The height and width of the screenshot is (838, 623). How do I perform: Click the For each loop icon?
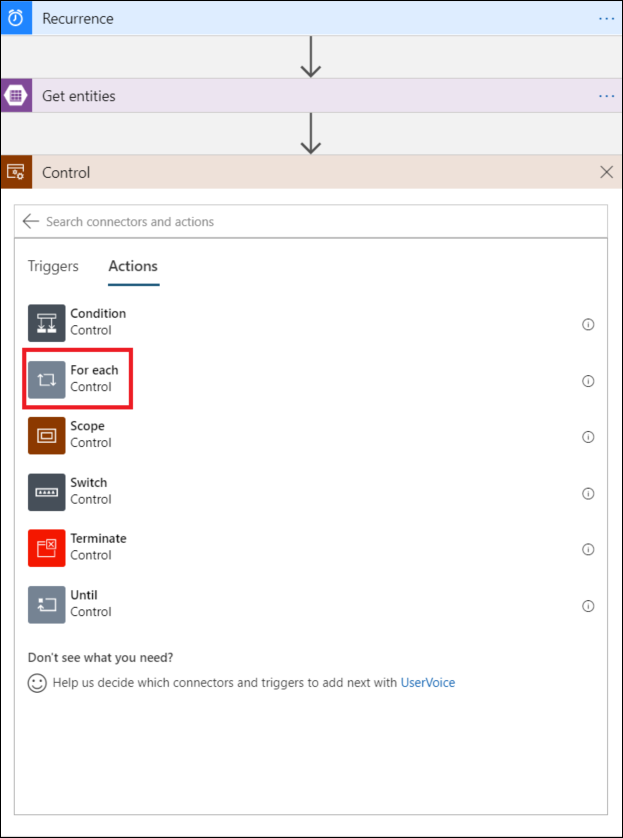[46, 380]
